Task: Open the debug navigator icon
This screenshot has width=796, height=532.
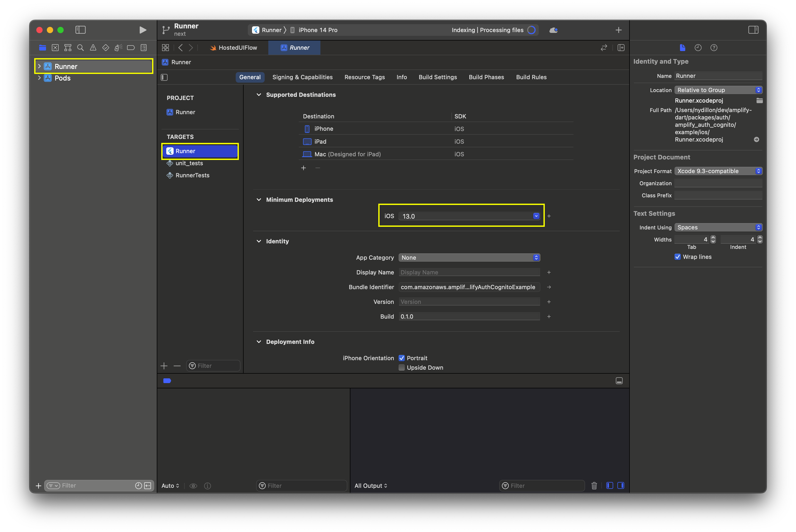Action: (118, 48)
